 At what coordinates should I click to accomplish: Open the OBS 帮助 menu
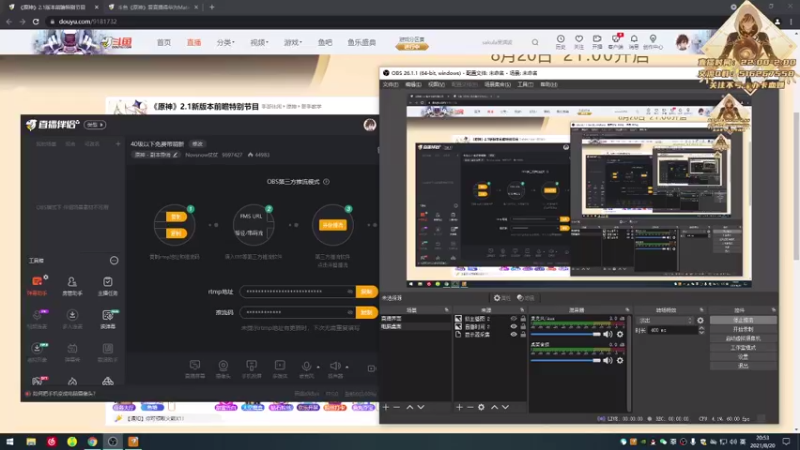548,84
